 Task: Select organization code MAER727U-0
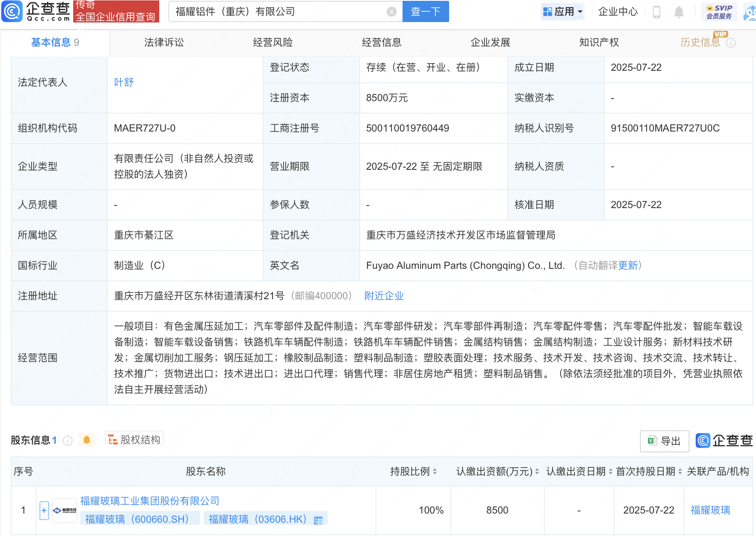145,128
